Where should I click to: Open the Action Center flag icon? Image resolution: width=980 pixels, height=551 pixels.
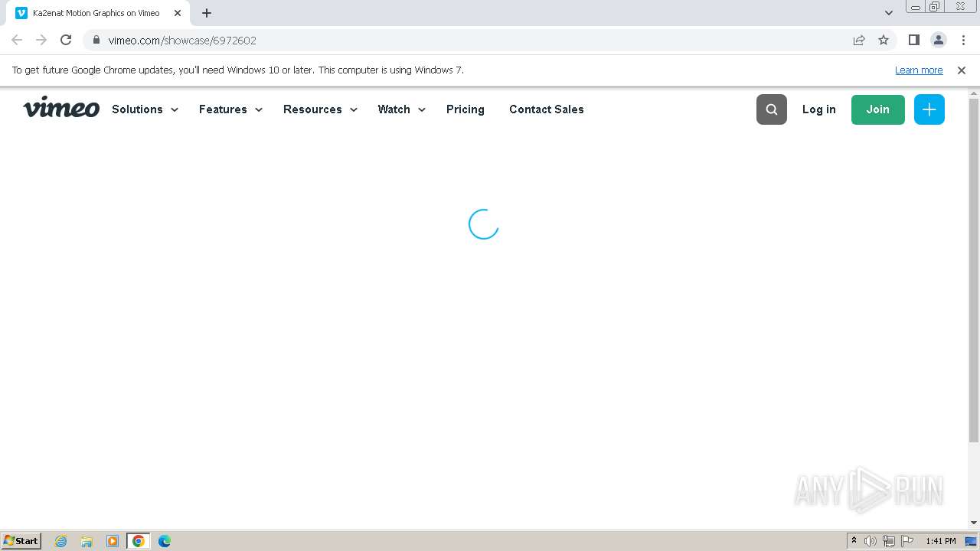907,541
